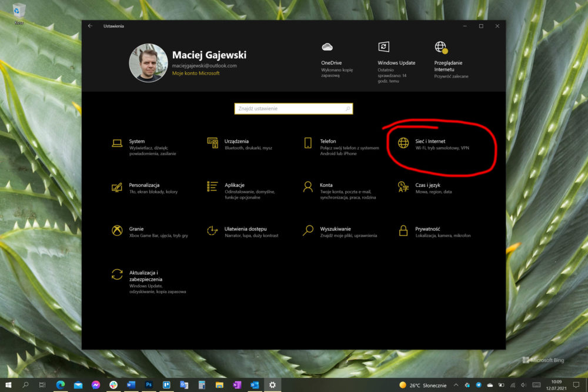The width and height of the screenshot is (588, 392).
Task: Open the translator app in the taskbar
Action: tap(183, 385)
